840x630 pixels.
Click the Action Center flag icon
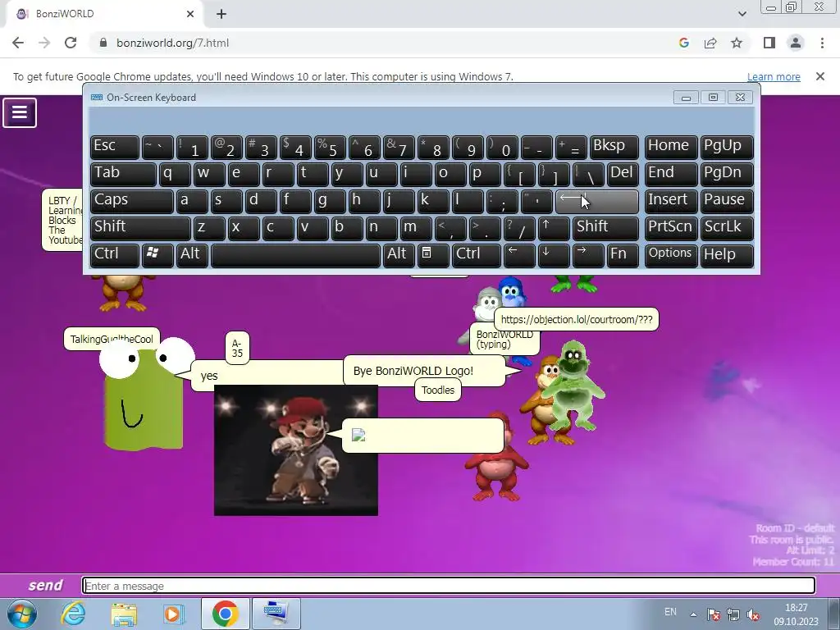[713, 614]
